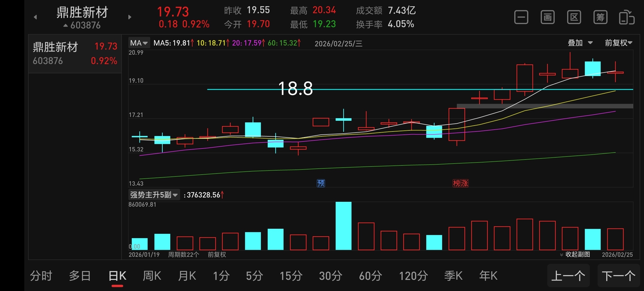644x291 pixels.
Task: Open the MA indicator dropdown
Action: coord(139,43)
